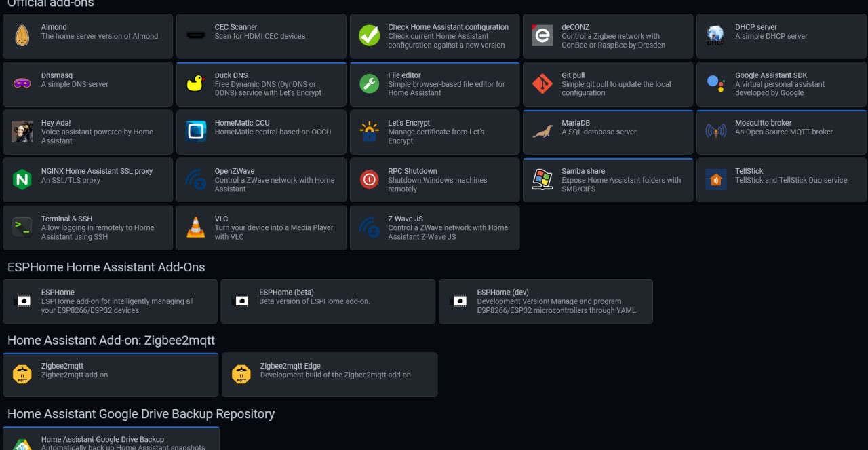Select the Z-Wave JS add-on title

point(406,219)
